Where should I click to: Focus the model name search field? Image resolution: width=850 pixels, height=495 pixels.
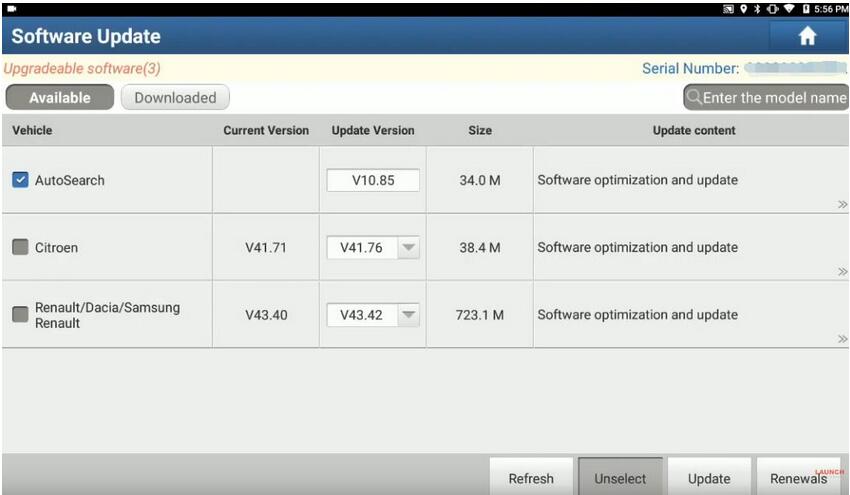coord(765,98)
